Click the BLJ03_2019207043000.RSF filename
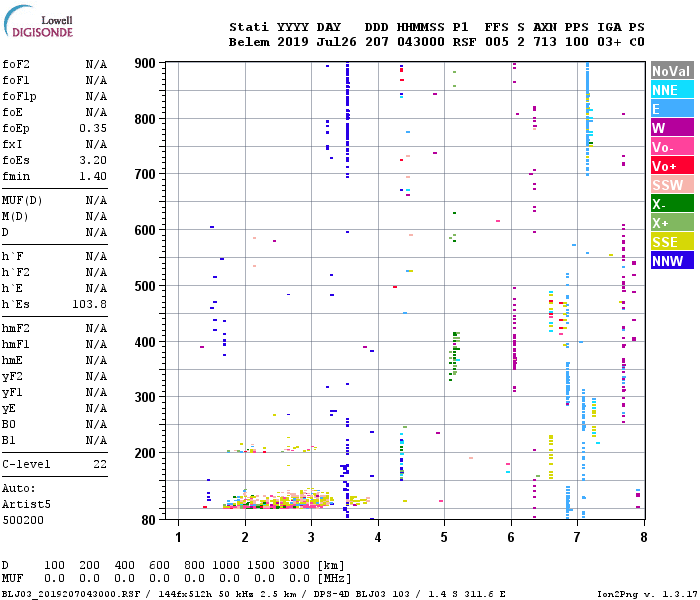 tap(71, 594)
